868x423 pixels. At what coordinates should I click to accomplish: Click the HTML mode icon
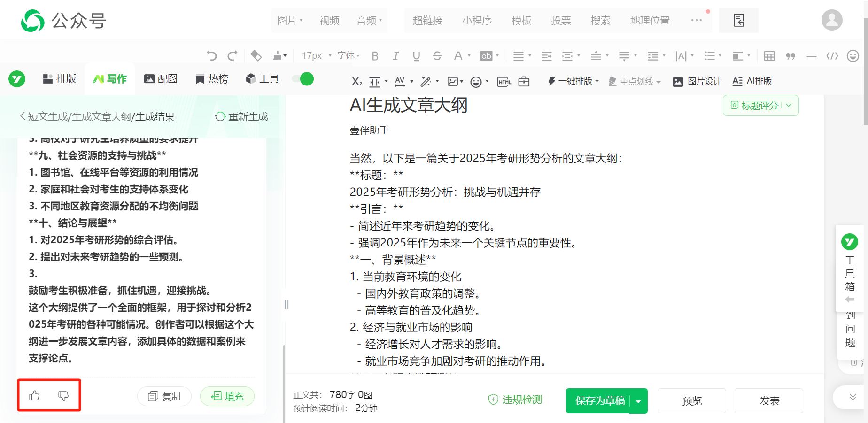(504, 81)
